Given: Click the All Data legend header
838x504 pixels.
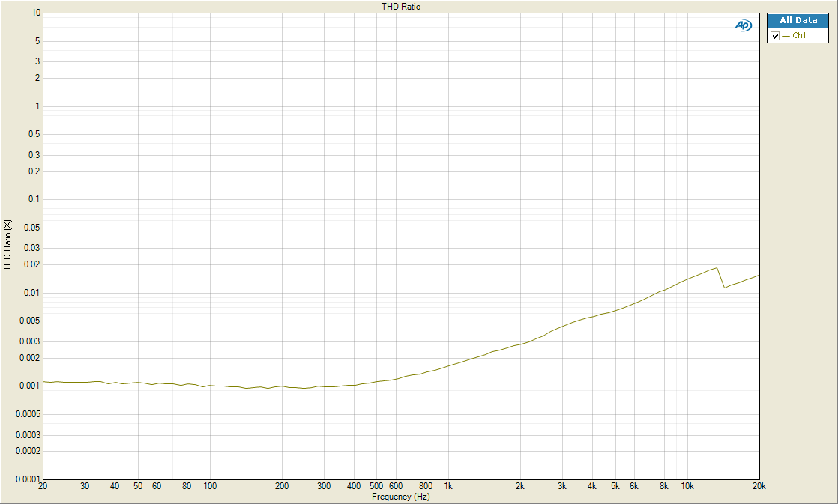Looking at the screenshot, I should click(798, 20).
